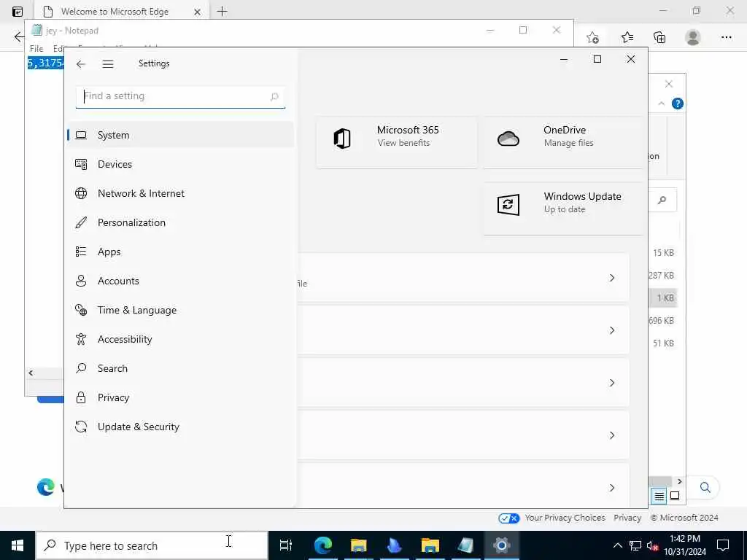Image resolution: width=747 pixels, height=560 pixels.
Task: Open Accounts settings category
Action: pyautogui.click(x=181, y=281)
